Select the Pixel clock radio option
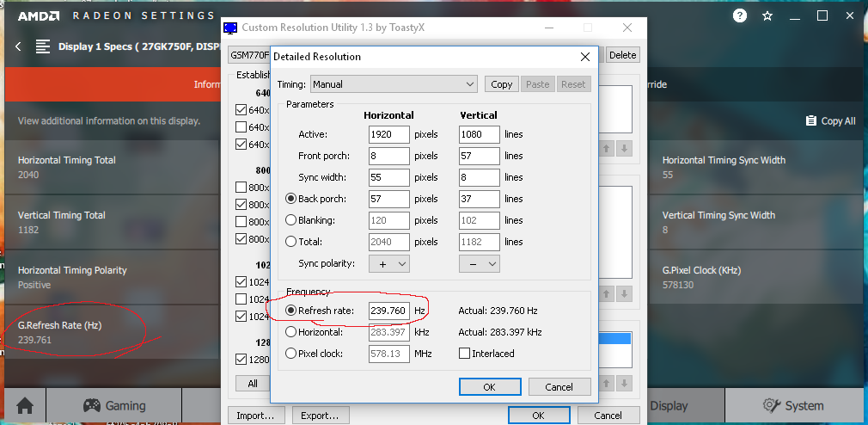Image resolution: width=868 pixels, height=425 pixels. (x=290, y=354)
